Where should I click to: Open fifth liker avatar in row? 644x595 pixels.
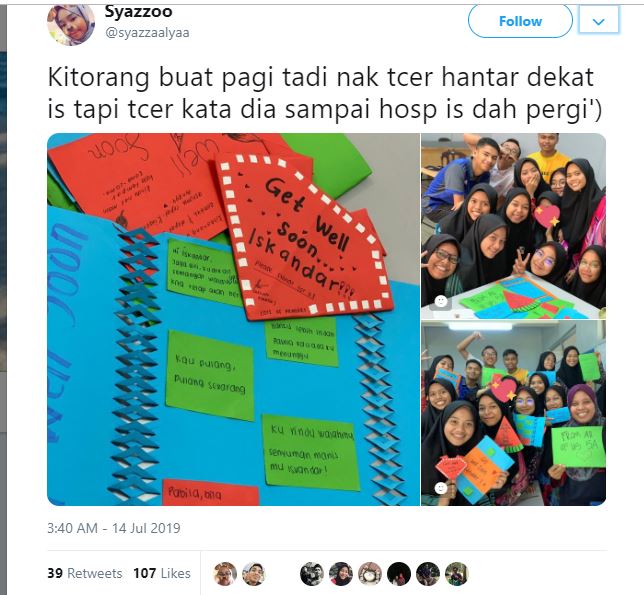coord(370,574)
